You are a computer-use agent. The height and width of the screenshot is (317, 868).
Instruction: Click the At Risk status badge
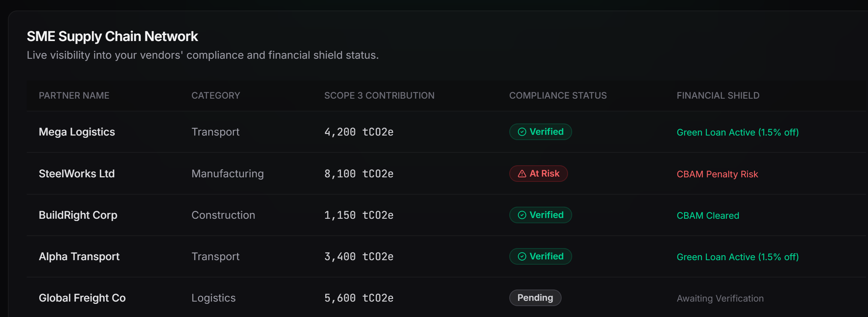pos(539,174)
